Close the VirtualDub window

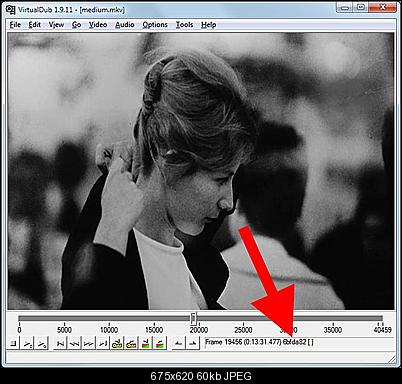click(x=383, y=7)
